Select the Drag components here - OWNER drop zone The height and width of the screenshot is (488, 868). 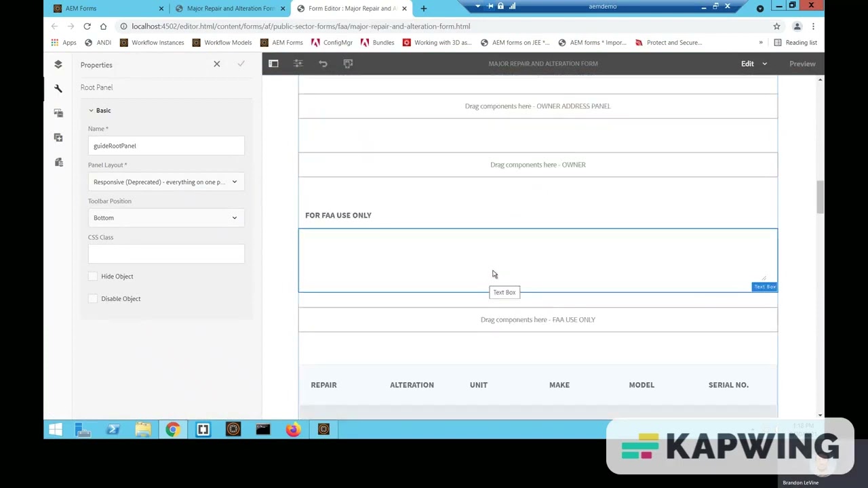538,165
